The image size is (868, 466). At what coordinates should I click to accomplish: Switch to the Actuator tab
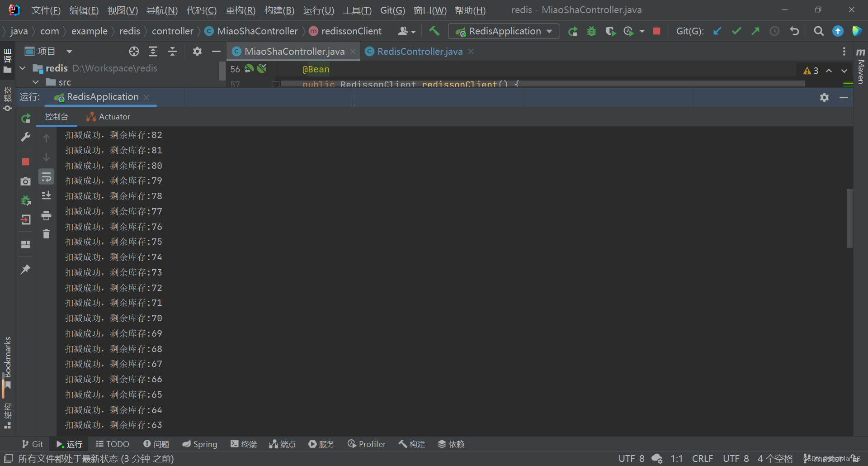[x=108, y=117]
